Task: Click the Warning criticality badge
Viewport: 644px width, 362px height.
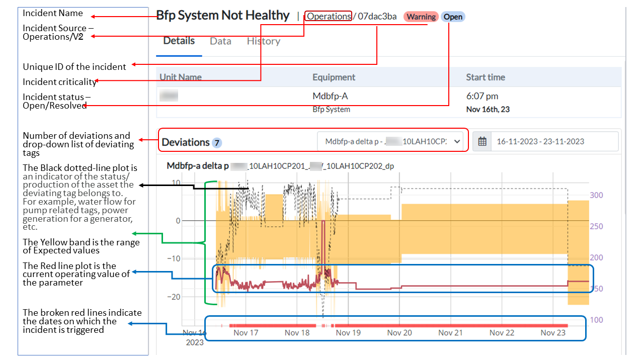Action: tap(421, 17)
